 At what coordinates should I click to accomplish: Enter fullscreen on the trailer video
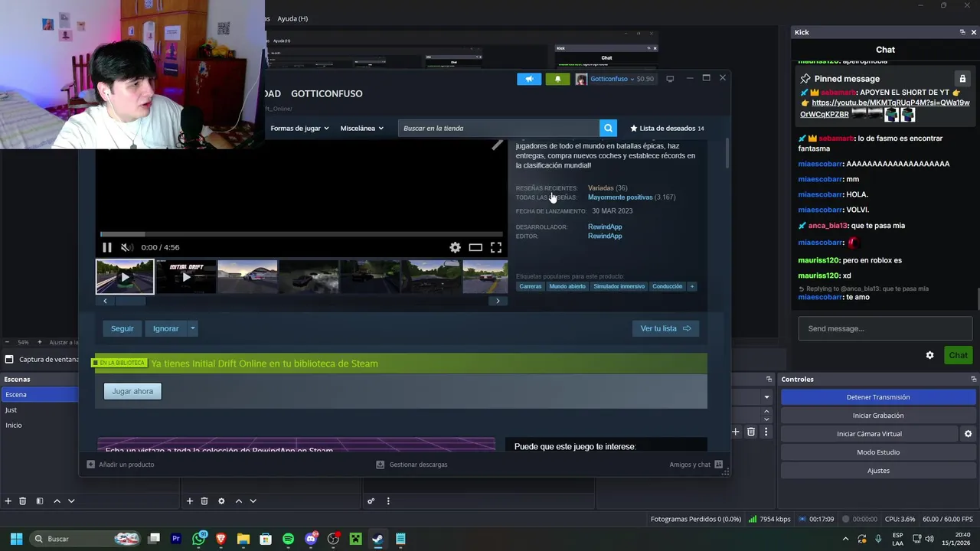click(x=496, y=247)
